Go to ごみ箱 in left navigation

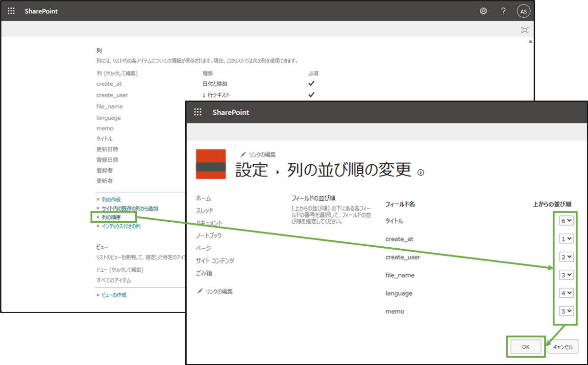point(204,273)
